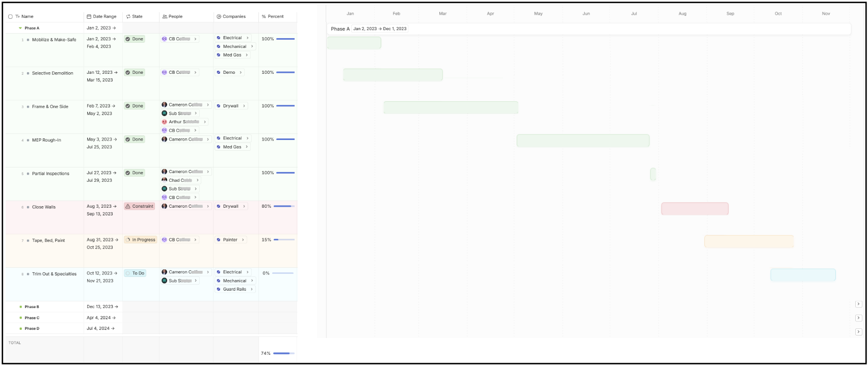Click the State column header
868x365 pixels.
[138, 17]
